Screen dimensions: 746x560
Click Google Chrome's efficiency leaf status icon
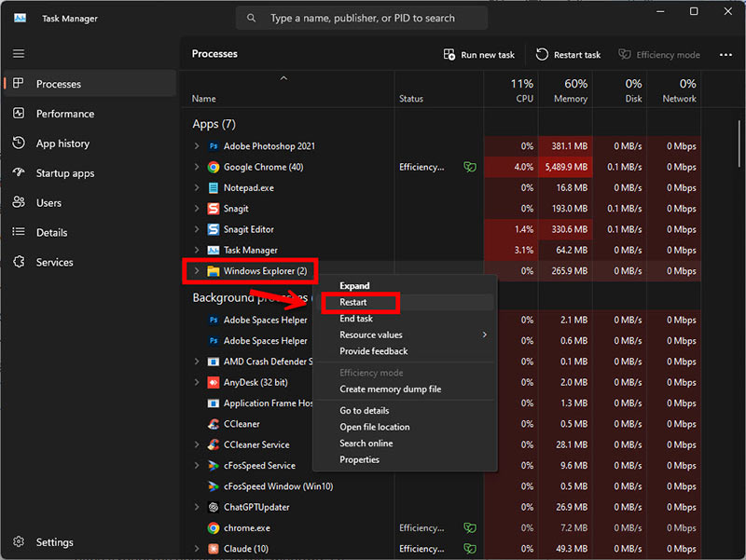470,167
